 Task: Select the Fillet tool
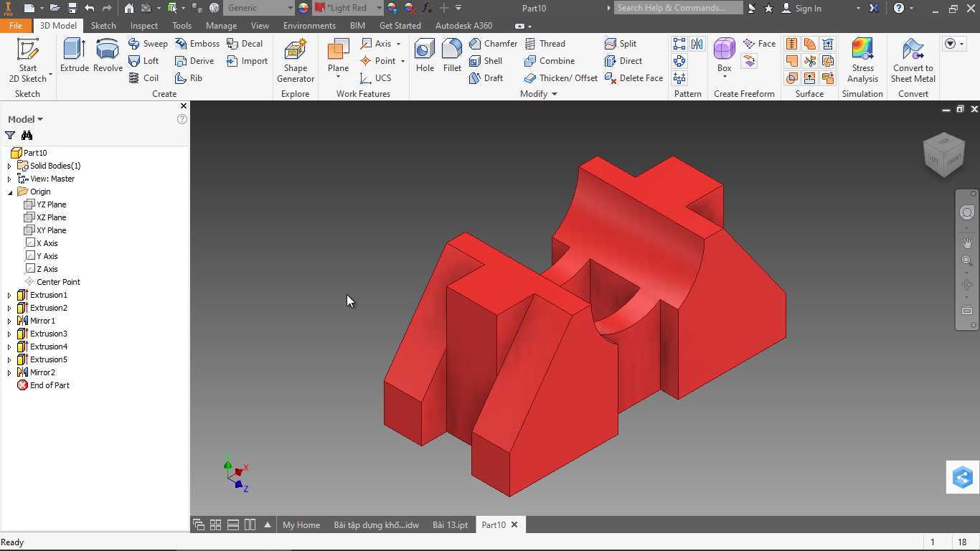[x=452, y=56]
